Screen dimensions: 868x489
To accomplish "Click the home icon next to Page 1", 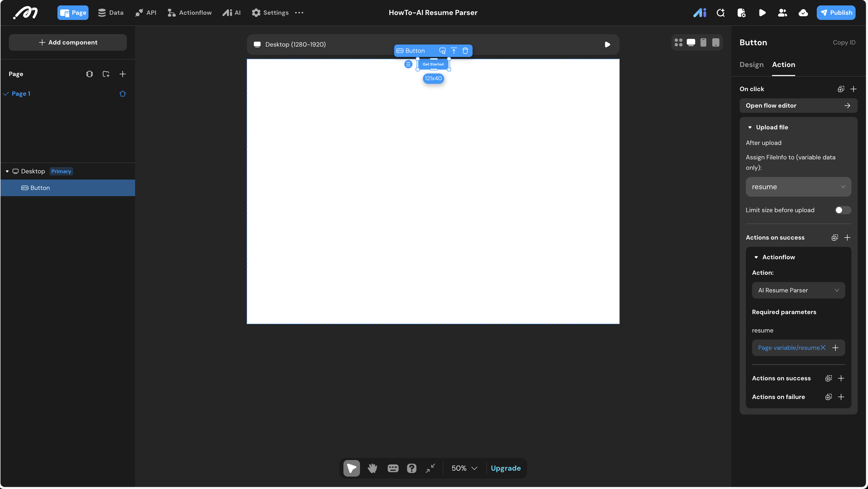I will [x=122, y=94].
